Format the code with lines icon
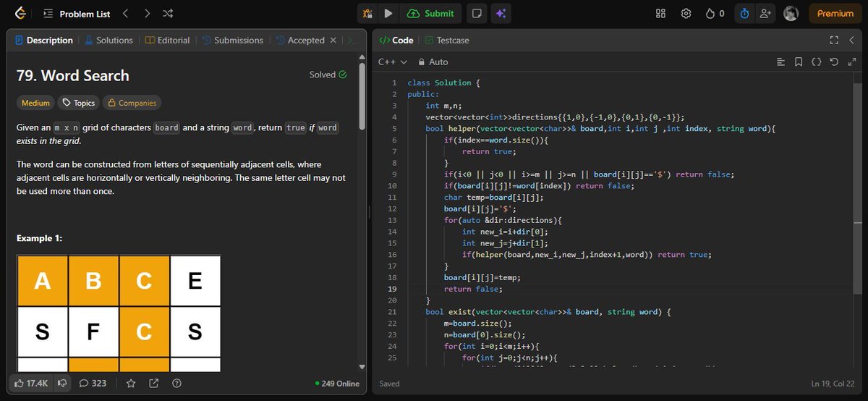 (x=780, y=62)
